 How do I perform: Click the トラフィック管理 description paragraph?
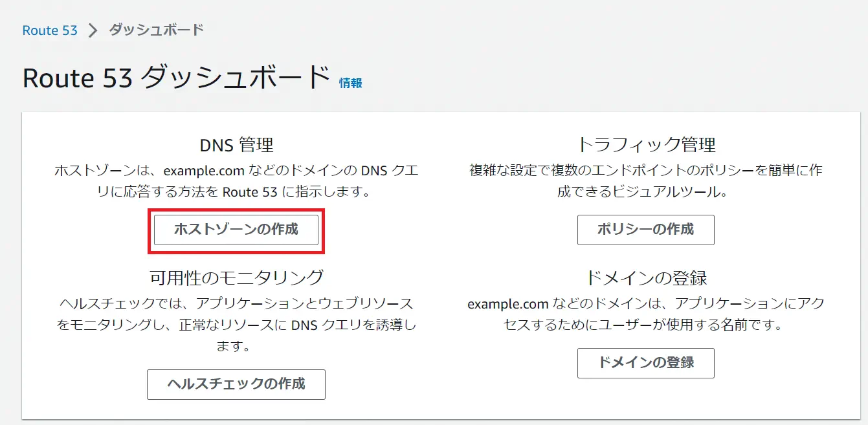(x=645, y=181)
